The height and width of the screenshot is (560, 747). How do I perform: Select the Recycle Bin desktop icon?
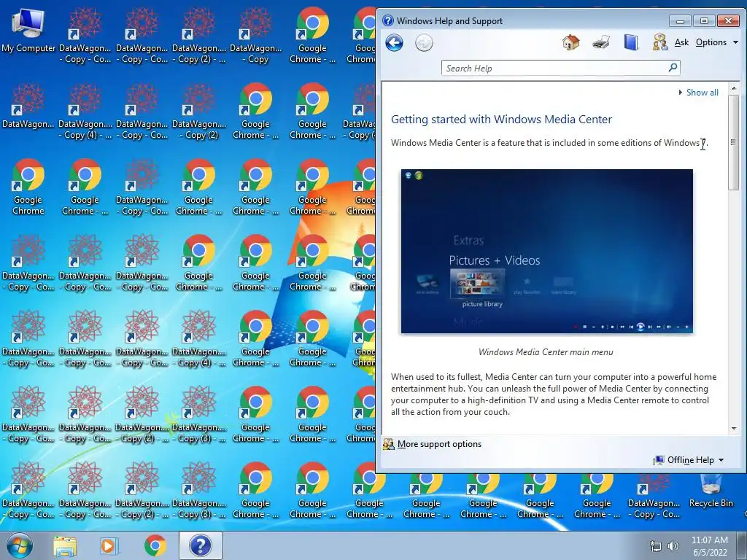(711, 491)
